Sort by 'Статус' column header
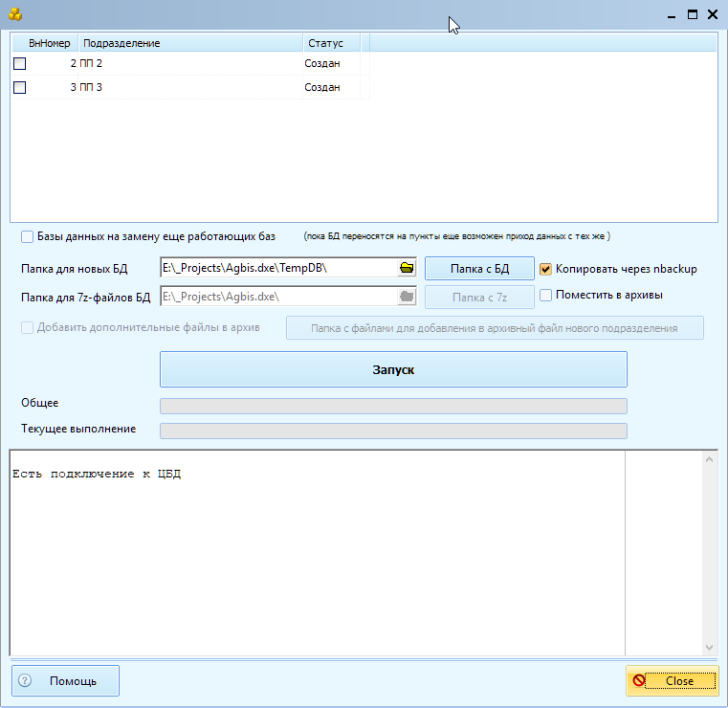728x708 pixels. (x=332, y=43)
